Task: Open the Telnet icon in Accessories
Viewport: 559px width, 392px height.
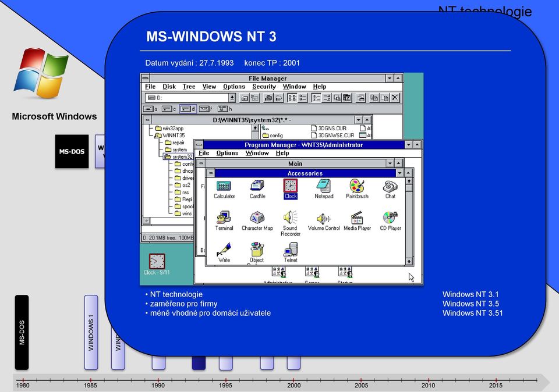Action: pos(291,252)
